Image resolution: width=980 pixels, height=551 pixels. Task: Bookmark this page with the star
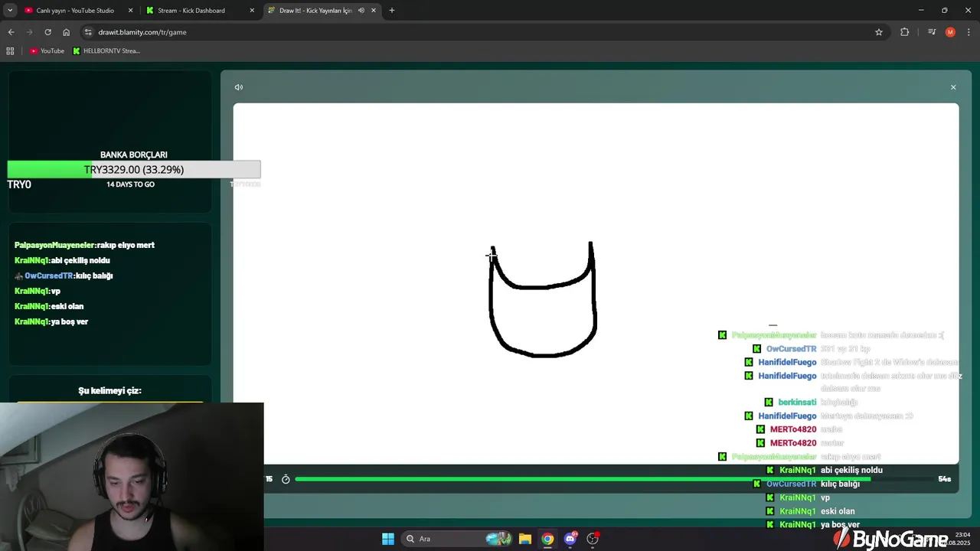click(879, 32)
